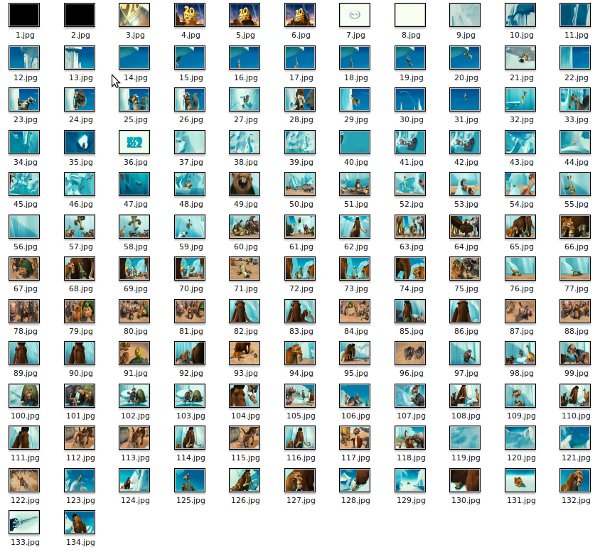Choose the 21.jpg thumbnail

[x=520, y=58]
